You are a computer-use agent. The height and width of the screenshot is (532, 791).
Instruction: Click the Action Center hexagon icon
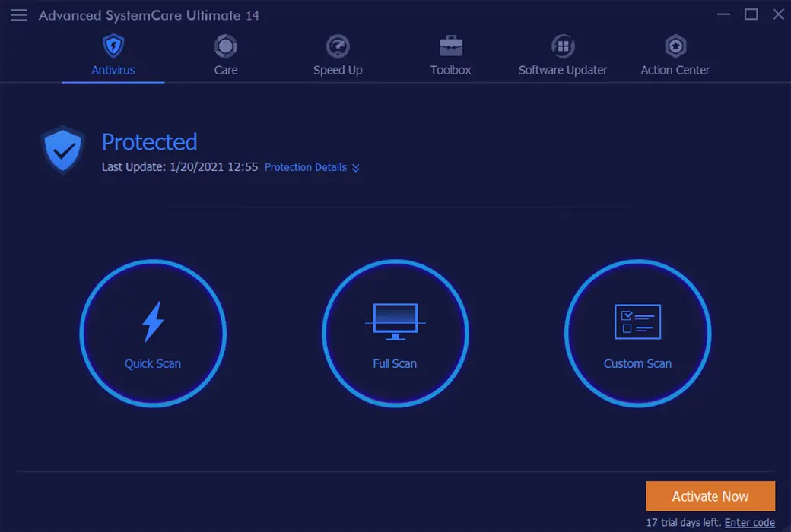(675, 46)
